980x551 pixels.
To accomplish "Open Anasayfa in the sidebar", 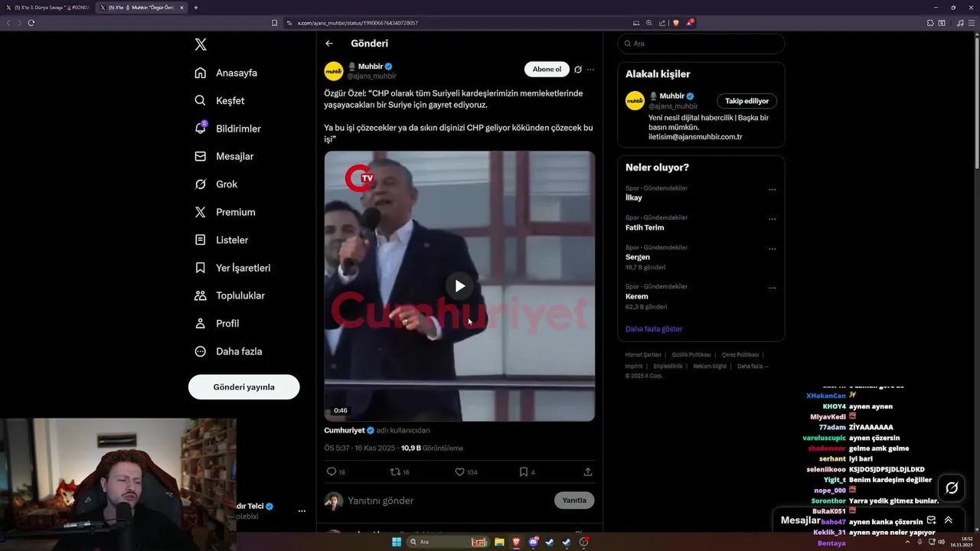I will (226, 73).
